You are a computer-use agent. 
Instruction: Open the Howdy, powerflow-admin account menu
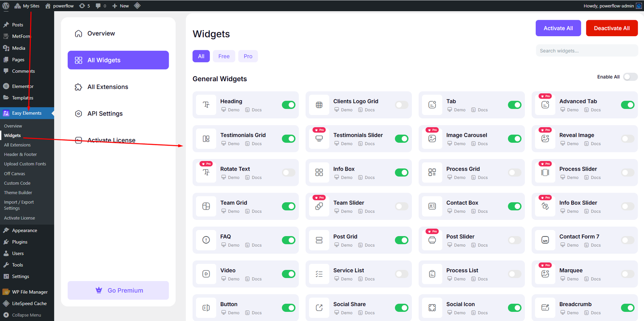(612, 6)
